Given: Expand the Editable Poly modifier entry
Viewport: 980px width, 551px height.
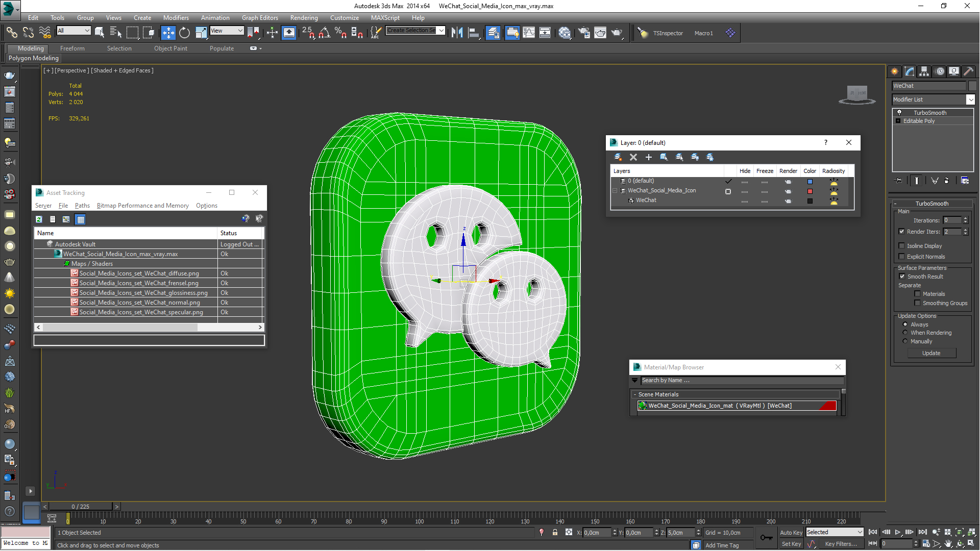Looking at the screenshot, I should coord(898,121).
